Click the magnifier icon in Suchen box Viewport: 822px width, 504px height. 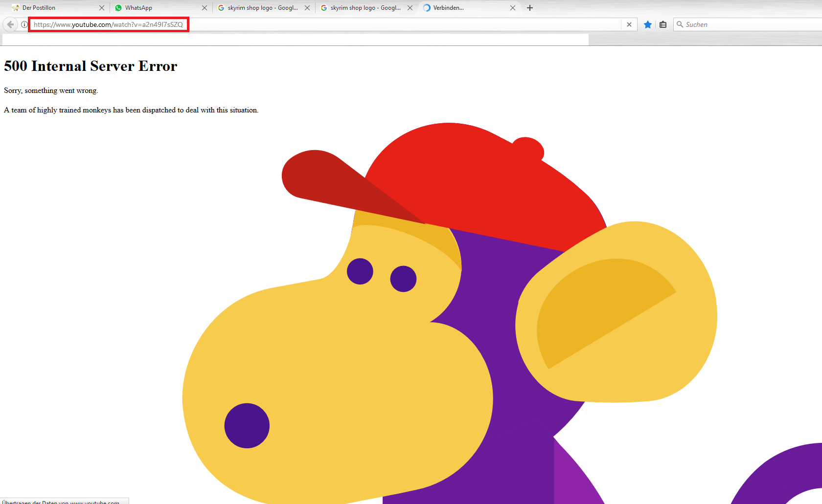[x=680, y=24]
